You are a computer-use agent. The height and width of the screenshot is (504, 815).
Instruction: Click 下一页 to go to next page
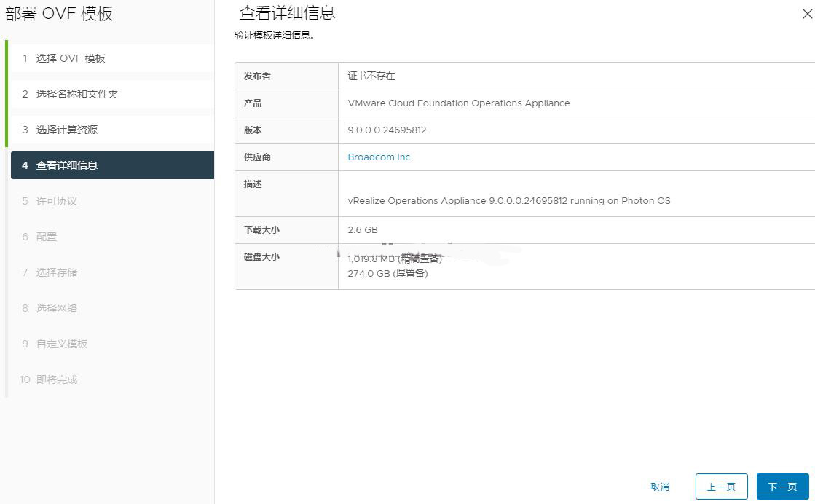(782, 487)
